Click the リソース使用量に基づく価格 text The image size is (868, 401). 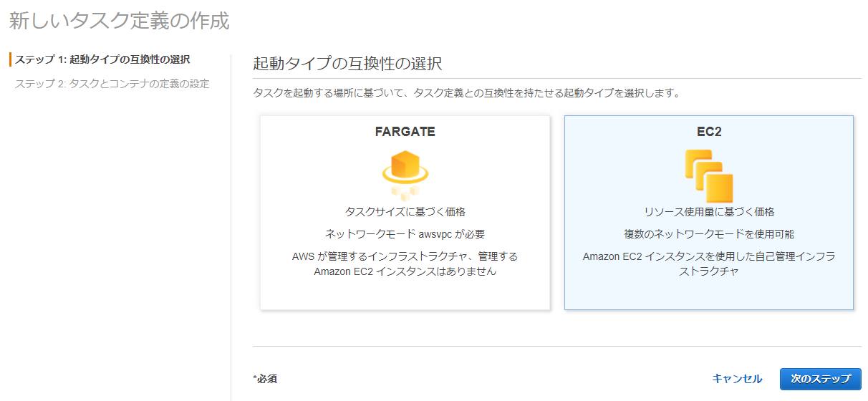point(709,212)
